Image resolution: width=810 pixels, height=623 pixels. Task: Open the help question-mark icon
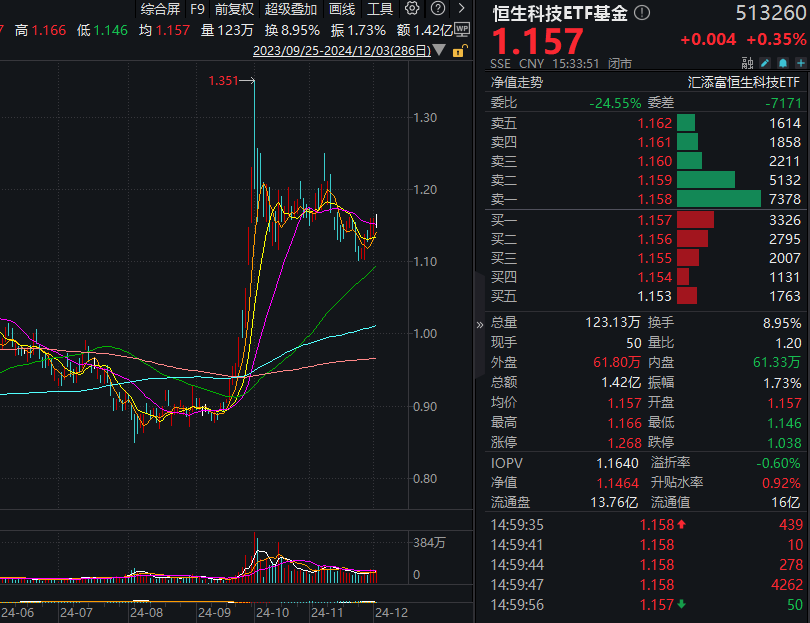click(x=438, y=8)
